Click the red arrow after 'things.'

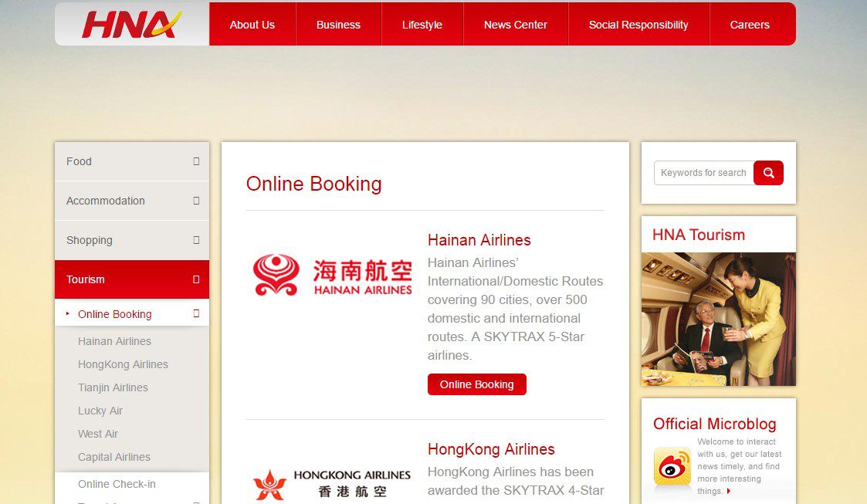point(729,491)
